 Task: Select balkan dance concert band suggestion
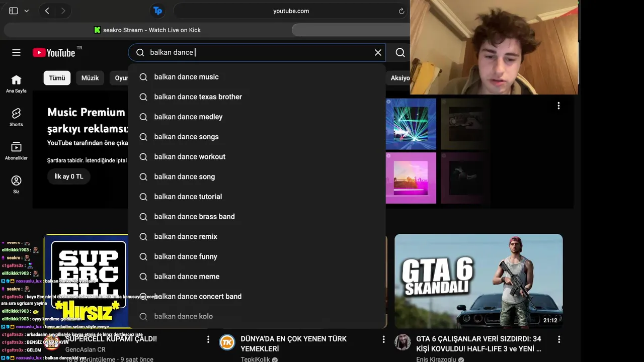point(257,296)
